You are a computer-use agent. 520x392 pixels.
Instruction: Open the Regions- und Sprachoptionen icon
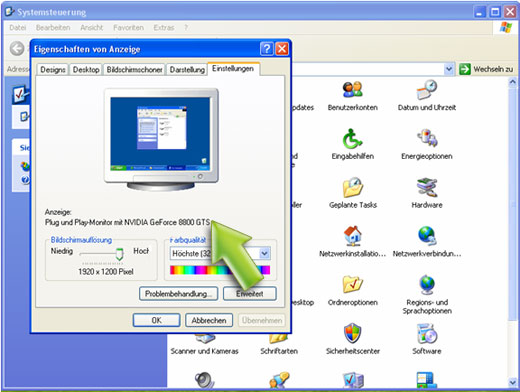[427, 284]
